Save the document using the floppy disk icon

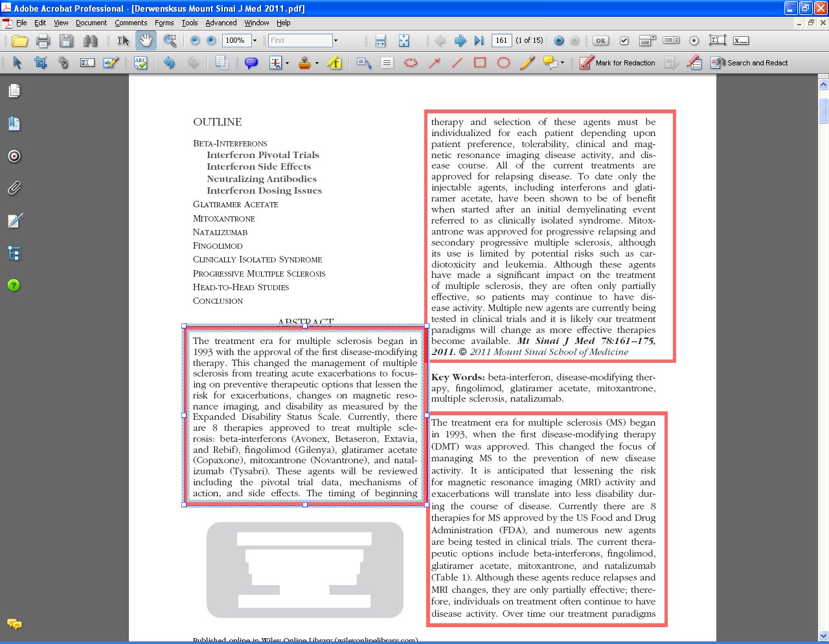click(67, 41)
